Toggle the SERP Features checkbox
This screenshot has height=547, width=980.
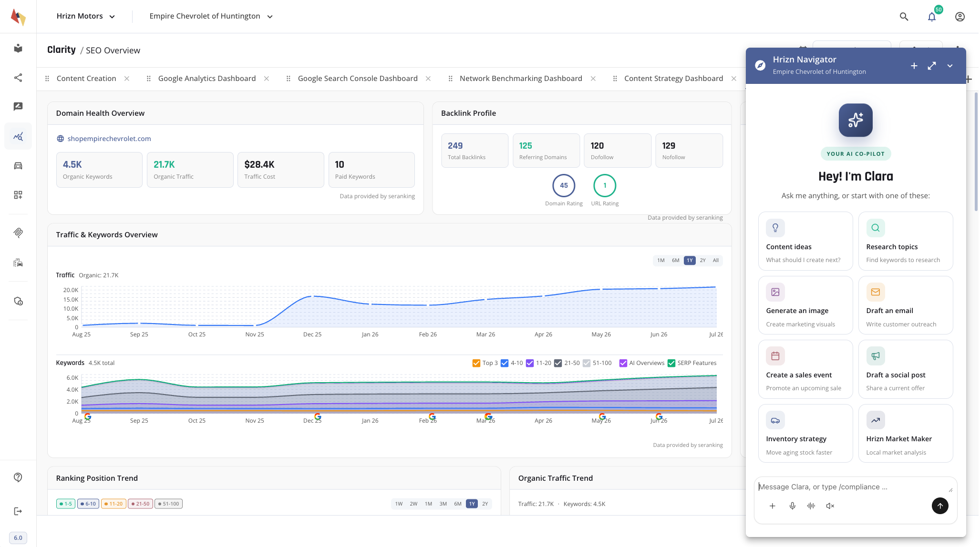(671, 363)
